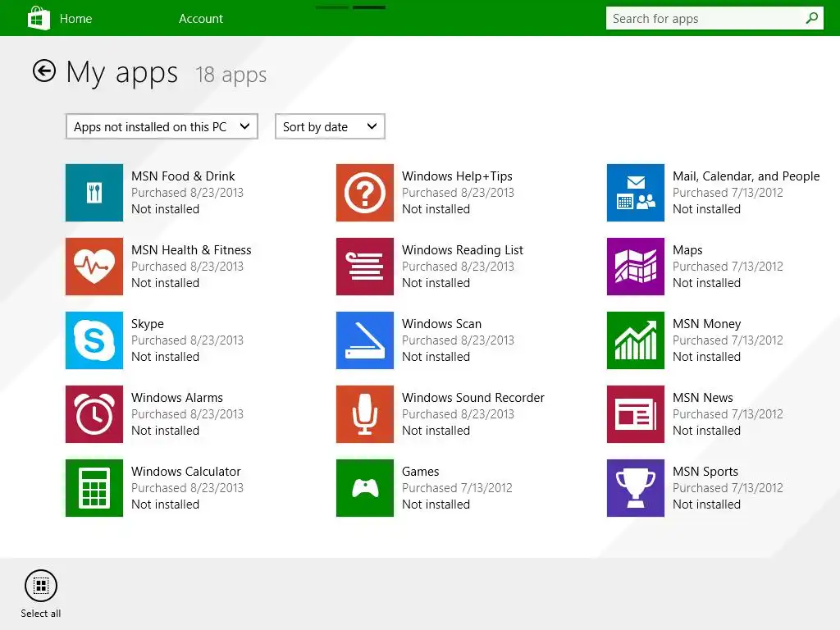Viewport: 840px width, 630px height.
Task: Click the 'Windows Sound Recorder' title
Action: coord(473,398)
